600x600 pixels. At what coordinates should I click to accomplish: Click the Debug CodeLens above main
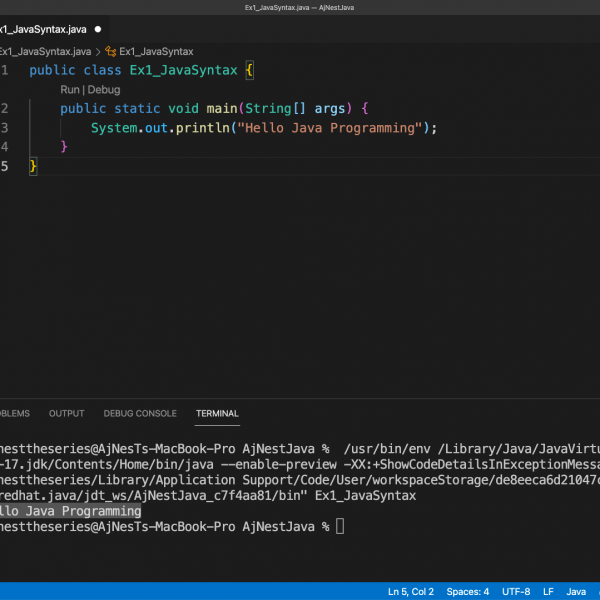point(103,90)
